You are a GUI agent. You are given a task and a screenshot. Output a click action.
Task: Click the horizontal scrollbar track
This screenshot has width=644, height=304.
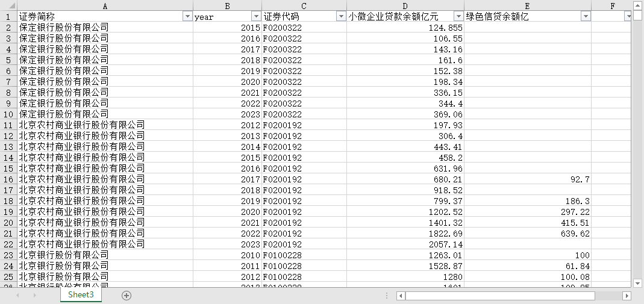click(608, 296)
